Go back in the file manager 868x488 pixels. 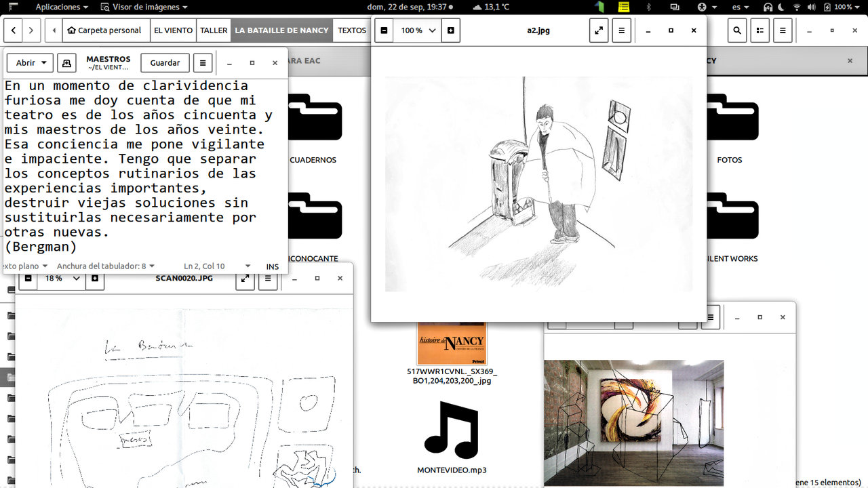14,30
